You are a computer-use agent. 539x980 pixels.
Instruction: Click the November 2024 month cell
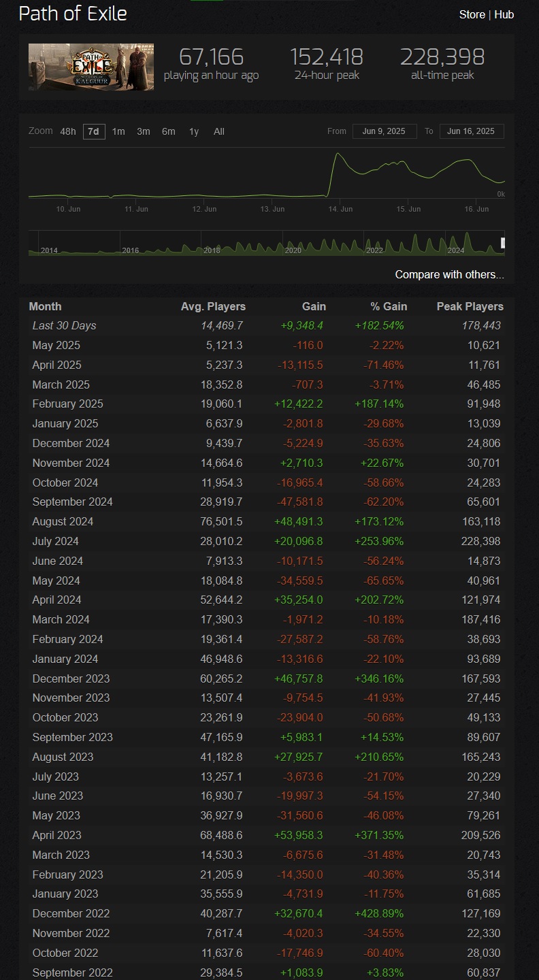point(71,463)
